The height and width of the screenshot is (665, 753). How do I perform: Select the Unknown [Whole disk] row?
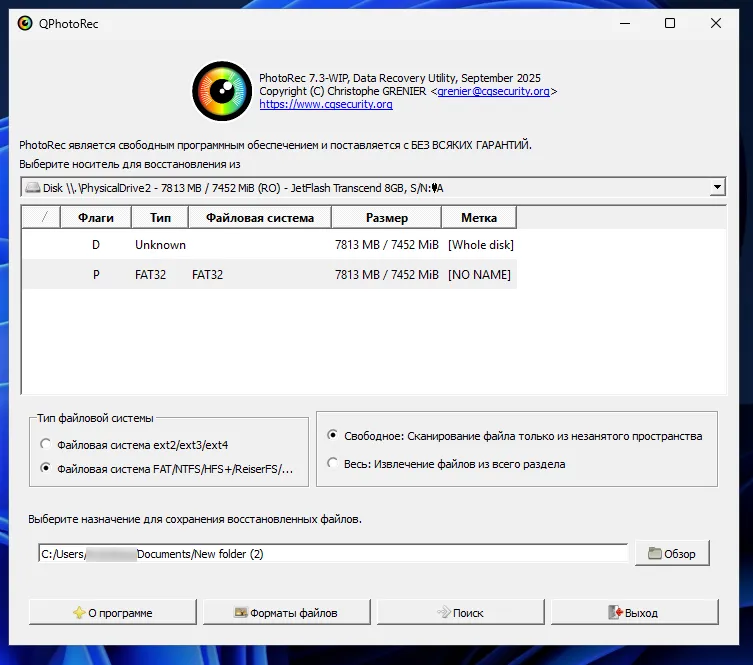point(270,245)
